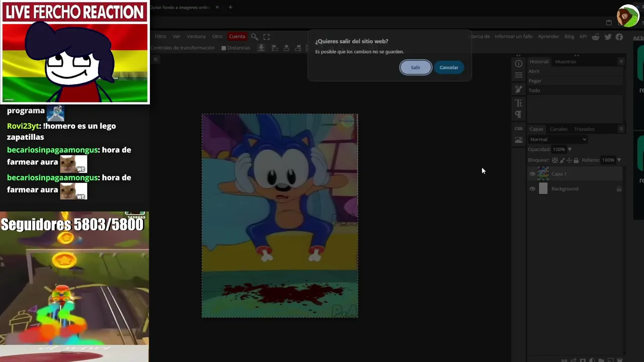Click the browser profile avatar

(x=628, y=16)
